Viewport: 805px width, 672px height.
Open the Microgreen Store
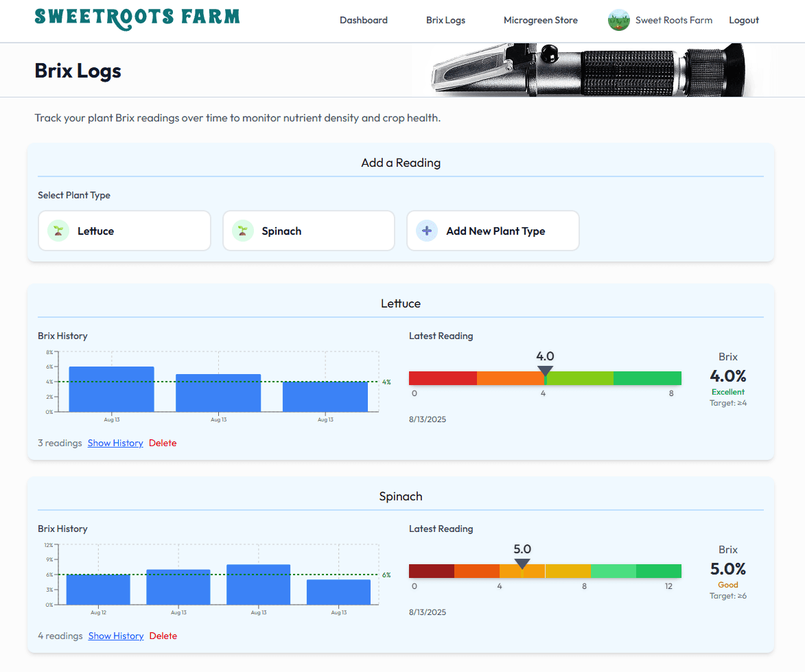coord(541,20)
